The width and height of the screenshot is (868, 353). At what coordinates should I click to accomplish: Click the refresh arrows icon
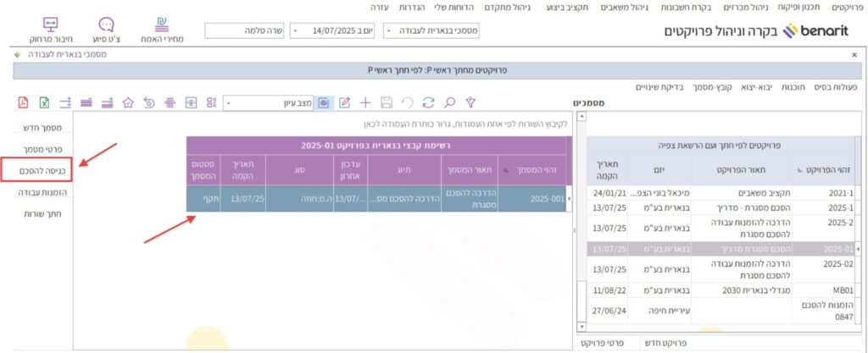pos(428,102)
